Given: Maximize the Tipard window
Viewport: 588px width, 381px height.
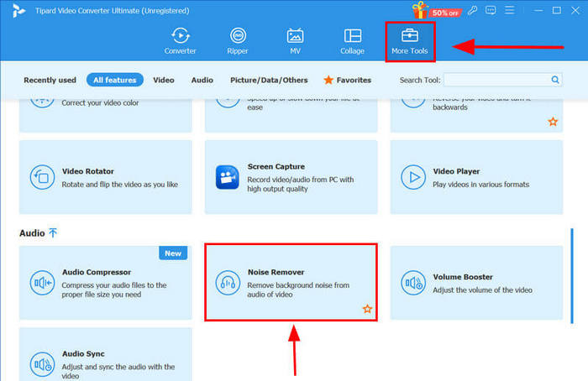Looking at the screenshot, I should coord(557,10).
